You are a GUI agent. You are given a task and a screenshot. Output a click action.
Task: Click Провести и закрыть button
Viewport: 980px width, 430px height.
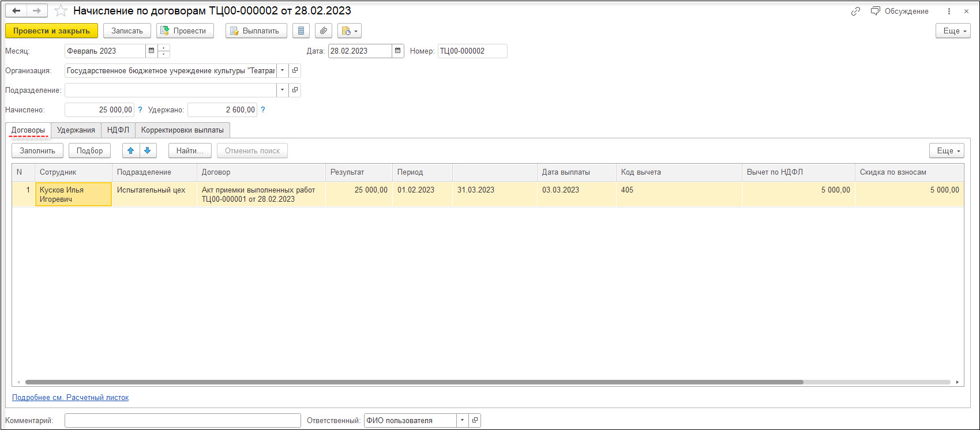click(51, 31)
